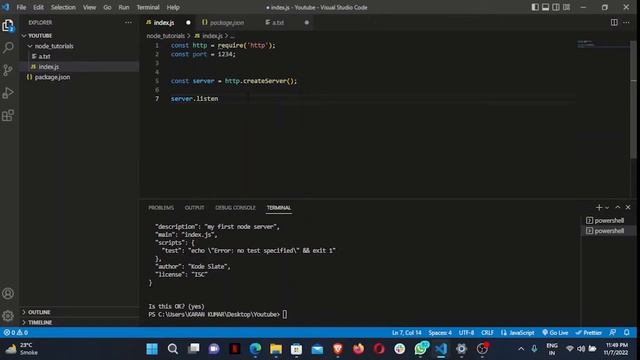Click Ln 7, Col 14 cursor position
The image size is (640, 360).
407,333
